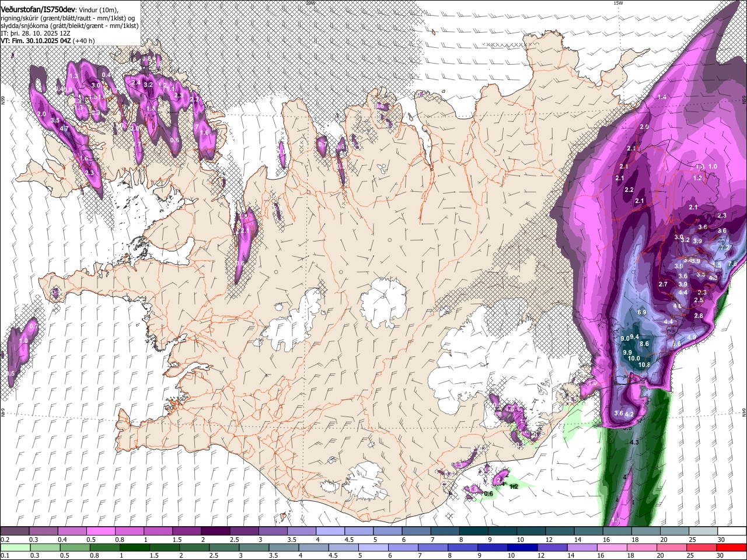Click the 'rigning/skúrir' legend description line
Viewport: 747px width, 560px height.
(x=68, y=18)
